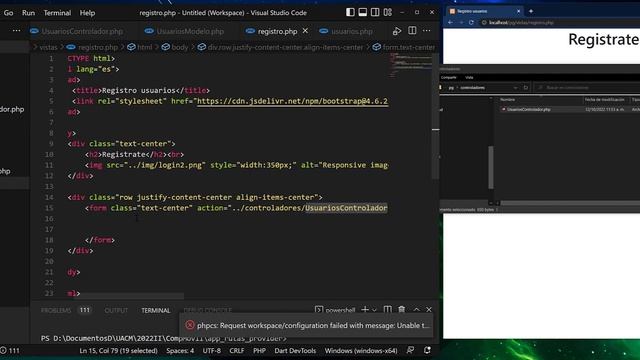Select language mode PHP in status bar
The width and height of the screenshot is (640, 360).
pos(259,351)
